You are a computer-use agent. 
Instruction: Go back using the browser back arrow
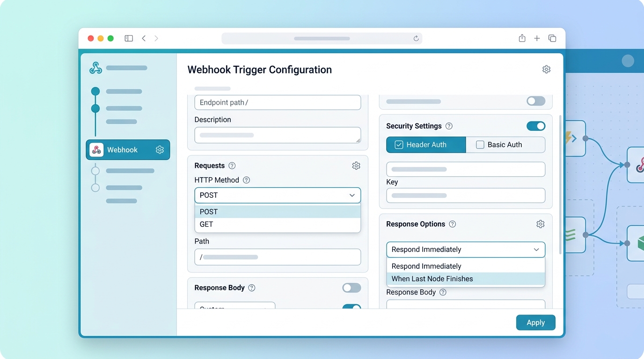pos(144,38)
